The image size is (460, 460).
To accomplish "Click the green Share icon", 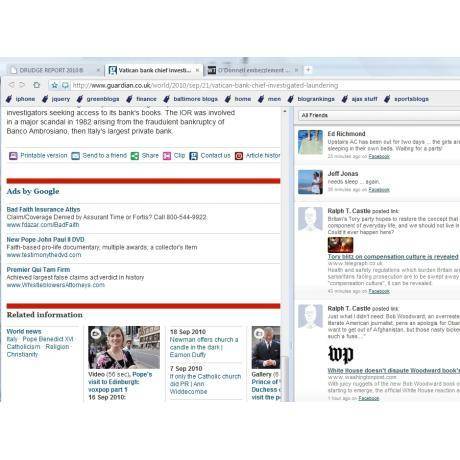I will coord(135,156).
